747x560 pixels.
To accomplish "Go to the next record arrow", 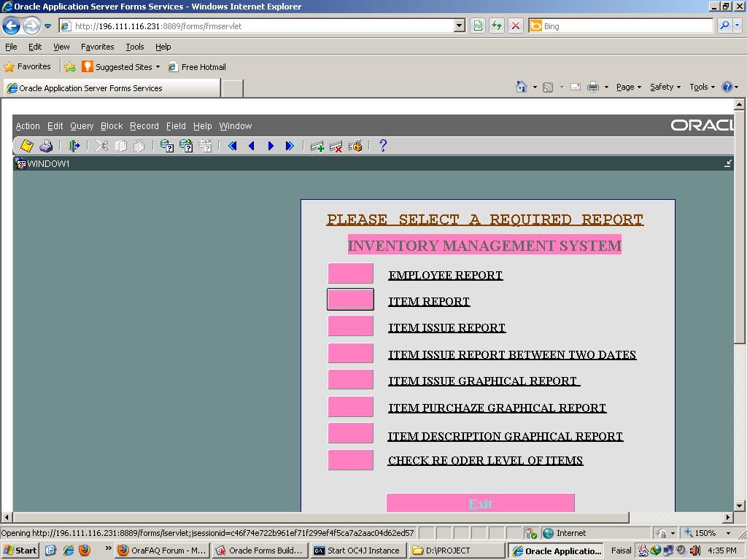I will pyautogui.click(x=271, y=146).
